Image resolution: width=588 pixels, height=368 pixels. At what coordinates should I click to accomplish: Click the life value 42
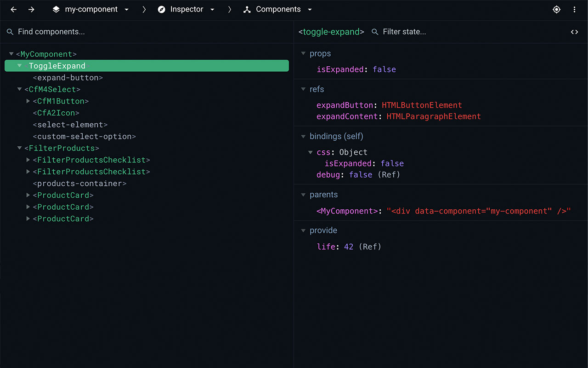[349, 247]
